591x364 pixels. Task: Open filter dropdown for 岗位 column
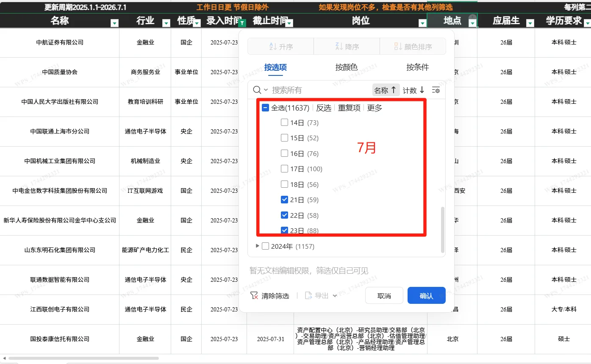[422, 23]
